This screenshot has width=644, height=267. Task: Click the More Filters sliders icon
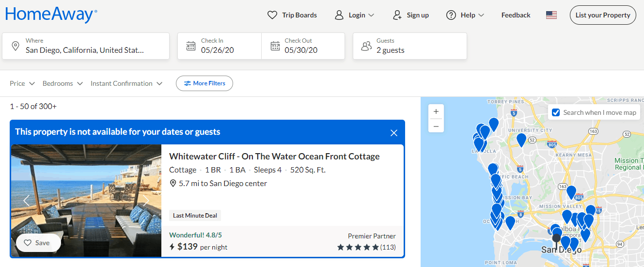pos(187,83)
